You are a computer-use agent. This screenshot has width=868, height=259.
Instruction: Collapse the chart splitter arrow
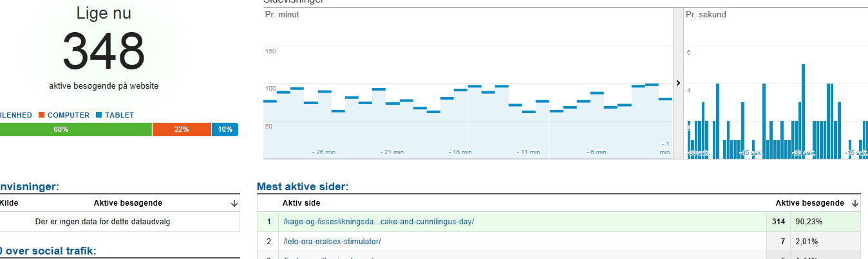[x=678, y=83]
